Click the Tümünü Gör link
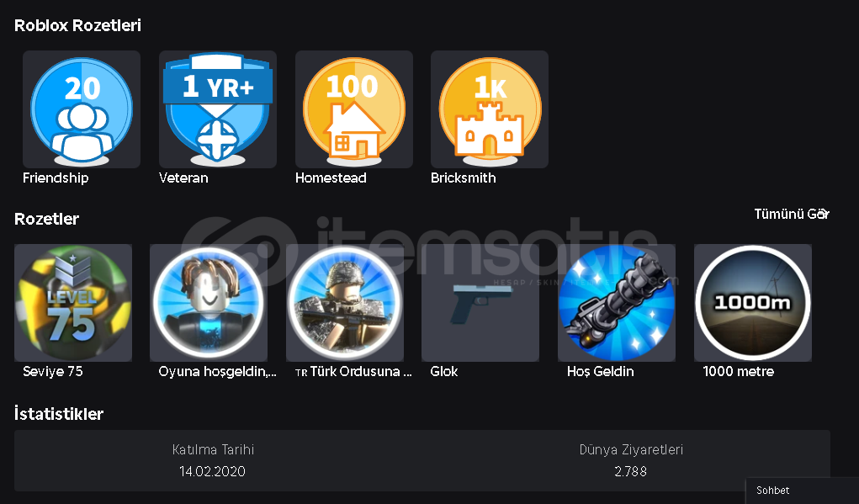This screenshot has width=859, height=504. pos(792,215)
